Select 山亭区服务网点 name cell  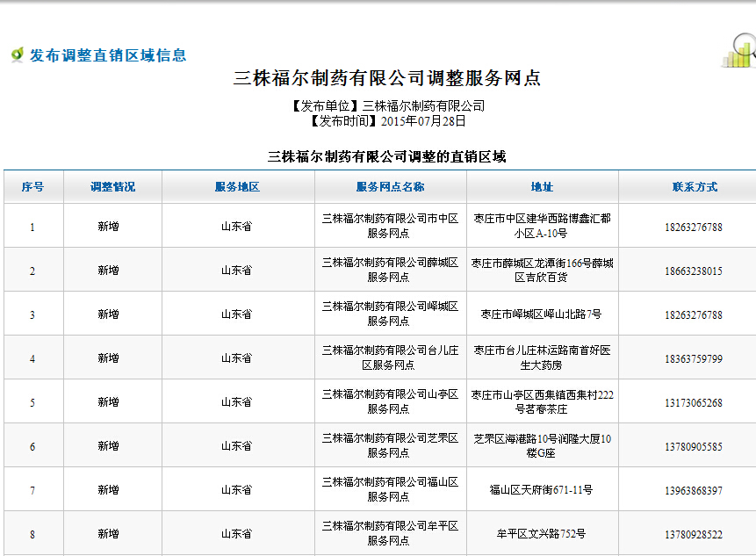click(x=390, y=401)
